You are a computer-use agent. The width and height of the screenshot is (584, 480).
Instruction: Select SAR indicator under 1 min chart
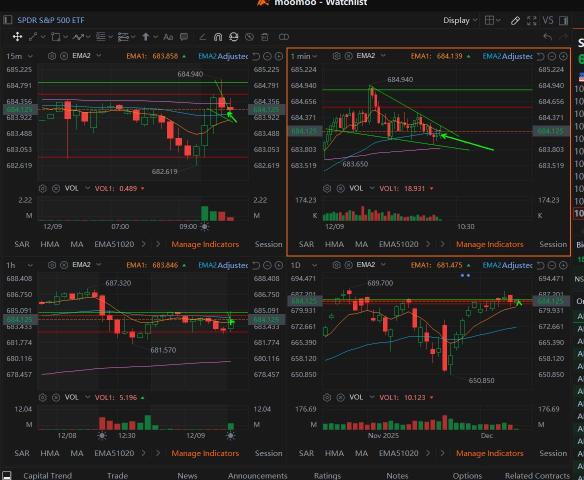click(x=306, y=244)
